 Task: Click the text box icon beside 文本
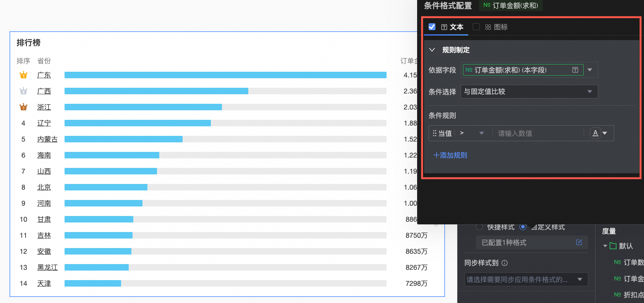[x=444, y=27]
